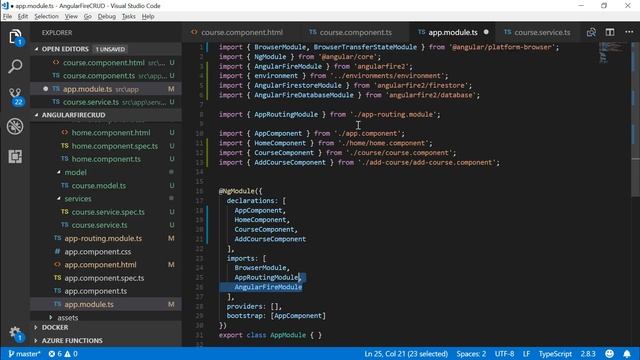Open the Manage gear at sidebar bottom
Screen dimensions: 640x360
15,333
